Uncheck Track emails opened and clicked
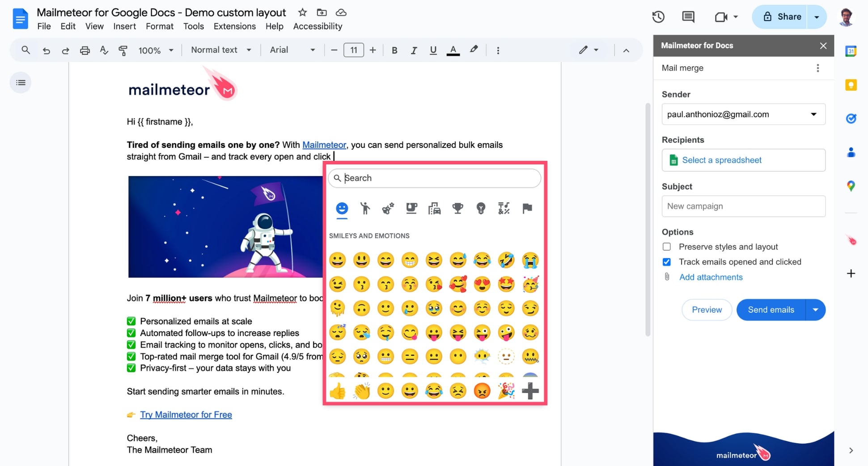 [x=666, y=262]
